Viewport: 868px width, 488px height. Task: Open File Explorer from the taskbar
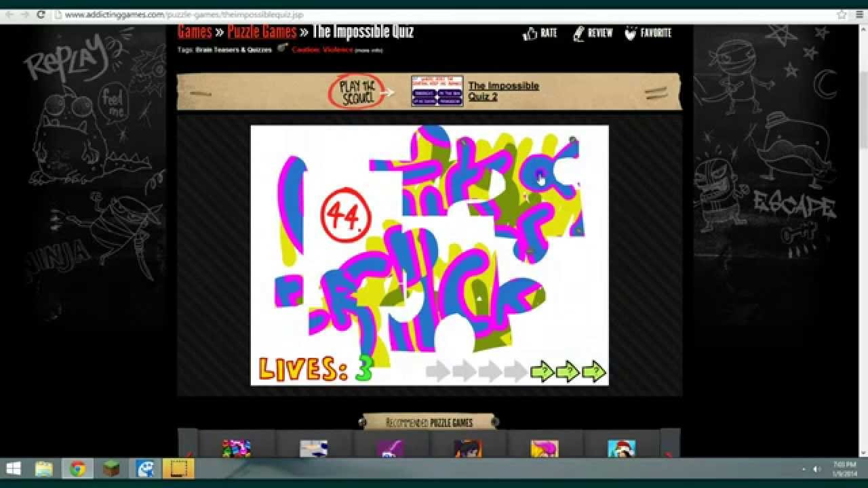tap(44, 468)
